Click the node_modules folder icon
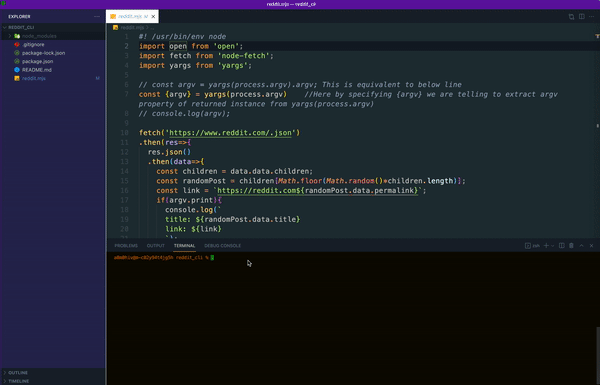This screenshot has height=385, width=600. [17, 36]
